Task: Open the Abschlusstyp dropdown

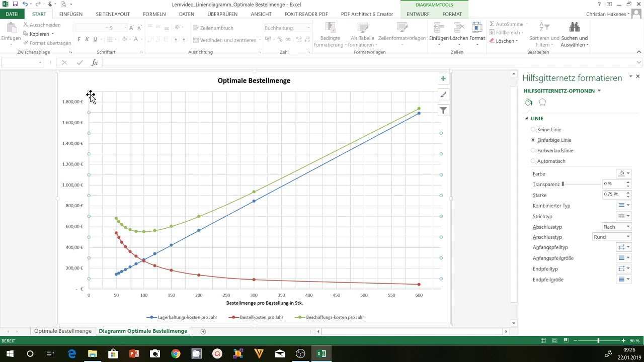Action: click(x=616, y=227)
